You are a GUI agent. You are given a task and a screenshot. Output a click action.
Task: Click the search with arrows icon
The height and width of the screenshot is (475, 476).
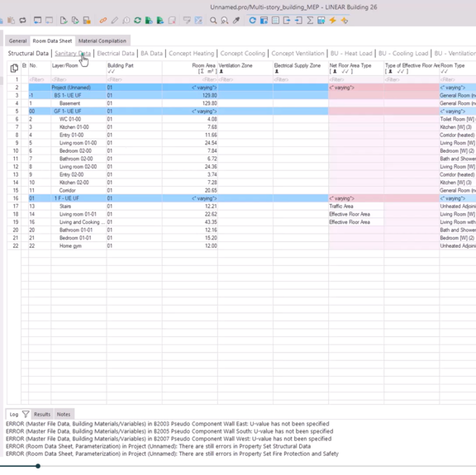(x=225, y=21)
